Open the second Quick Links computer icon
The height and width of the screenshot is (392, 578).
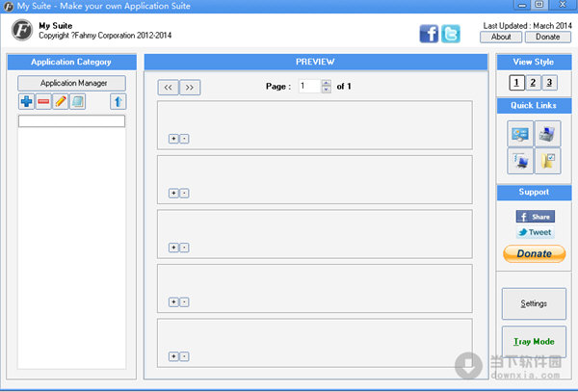click(548, 134)
